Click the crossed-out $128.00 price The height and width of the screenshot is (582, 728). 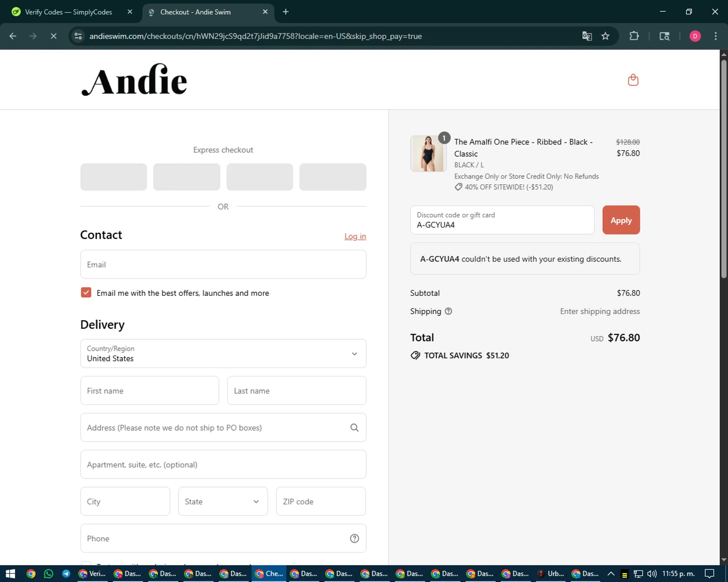[628, 142]
